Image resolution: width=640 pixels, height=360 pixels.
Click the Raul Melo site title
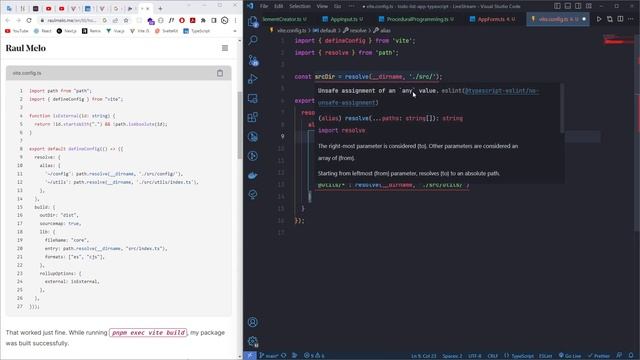pos(26,48)
